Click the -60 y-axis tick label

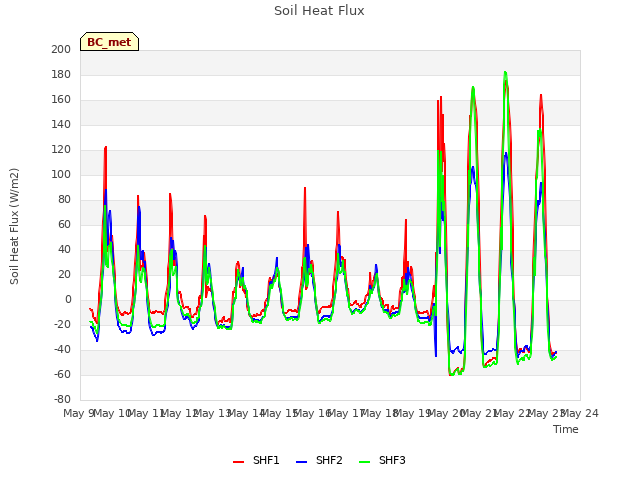click(62, 374)
